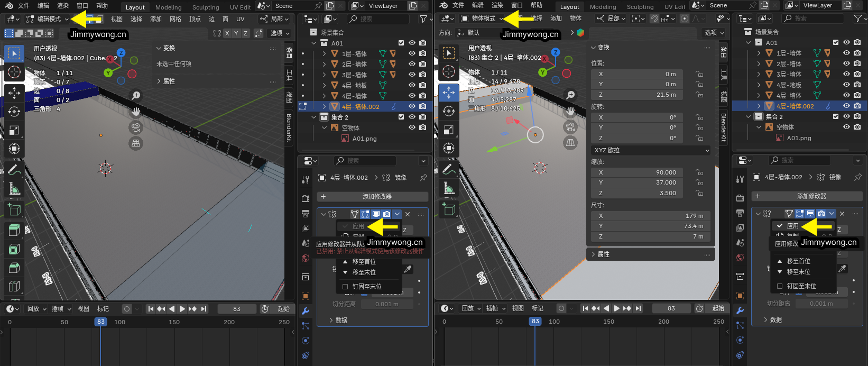Hide 3层-墙体 via eye icon in left outliner
This screenshot has width=868, height=366.
coord(412,75)
